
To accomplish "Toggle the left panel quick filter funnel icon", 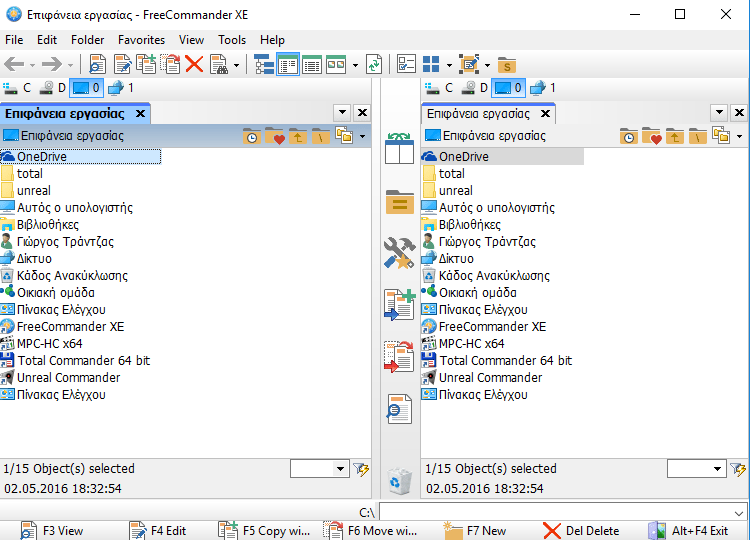I will tap(361, 469).
